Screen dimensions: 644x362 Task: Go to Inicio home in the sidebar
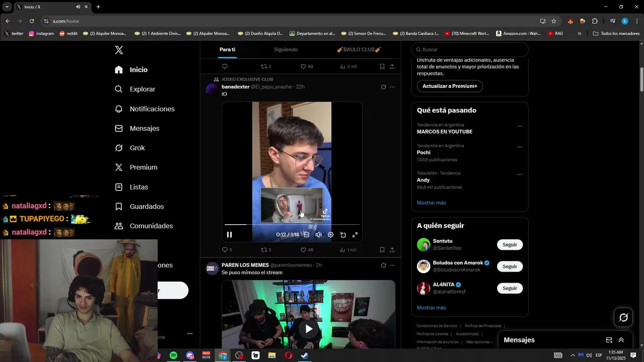pyautogui.click(x=131, y=69)
